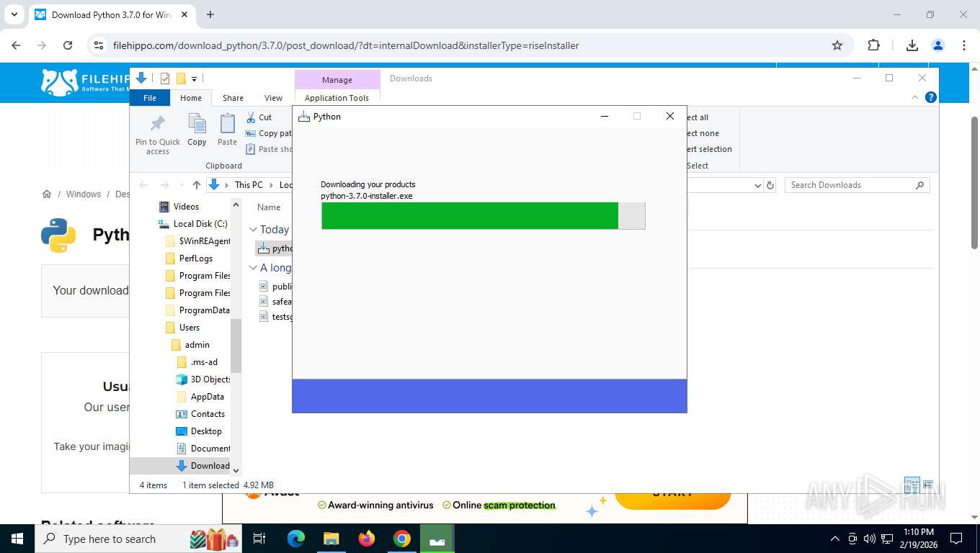Click the Chrome back arrow
Image resolution: width=980 pixels, height=553 pixels.
(17, 45)
